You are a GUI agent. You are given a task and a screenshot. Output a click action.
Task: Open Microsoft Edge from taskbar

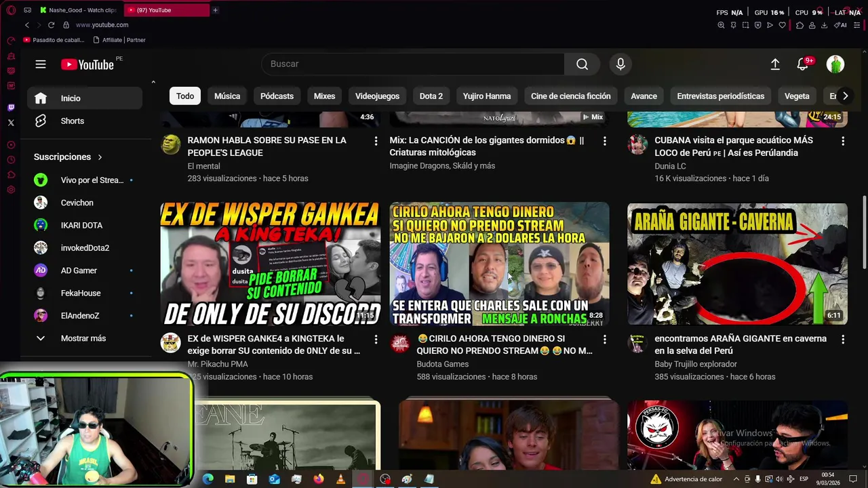click(x=208, y=479)
